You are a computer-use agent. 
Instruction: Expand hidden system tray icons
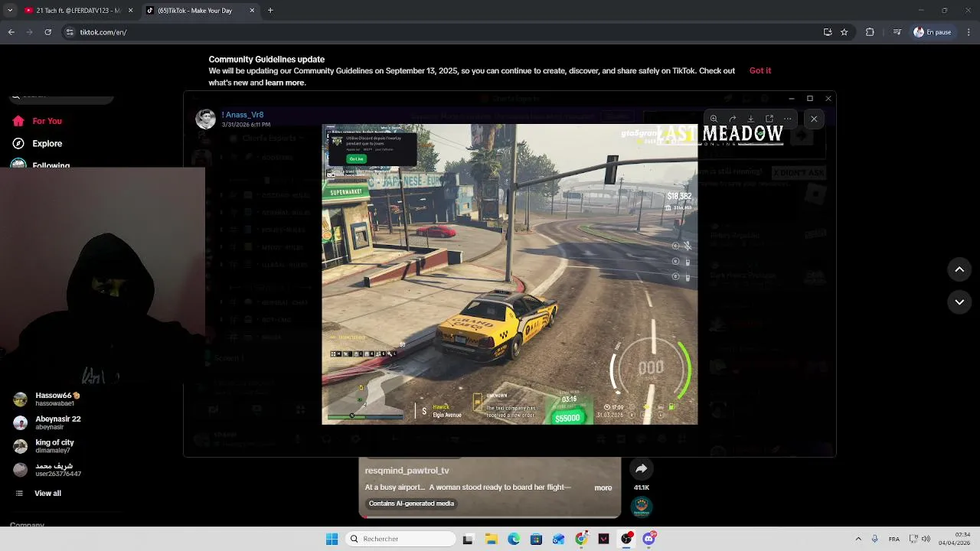[x=858, y=539]
